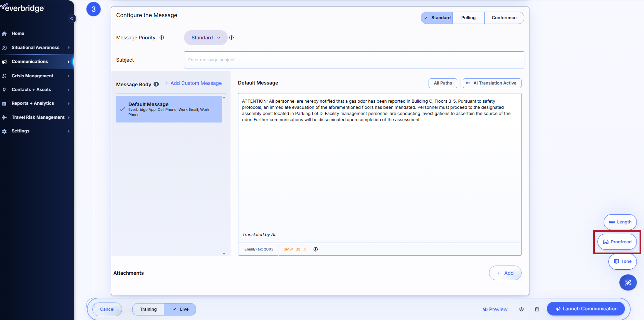
Task: Click the Message Body info badge
Action: tap(156, 85)
